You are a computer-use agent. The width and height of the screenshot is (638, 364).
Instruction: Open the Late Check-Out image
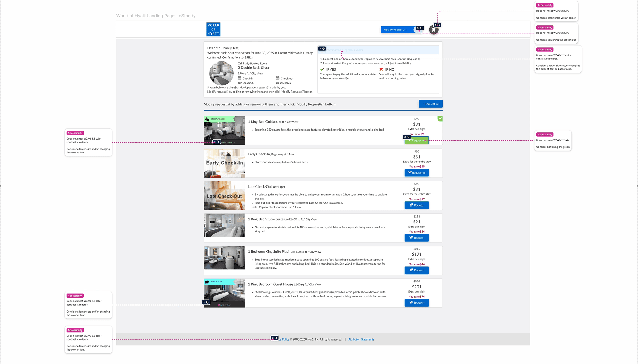(225, 195)
